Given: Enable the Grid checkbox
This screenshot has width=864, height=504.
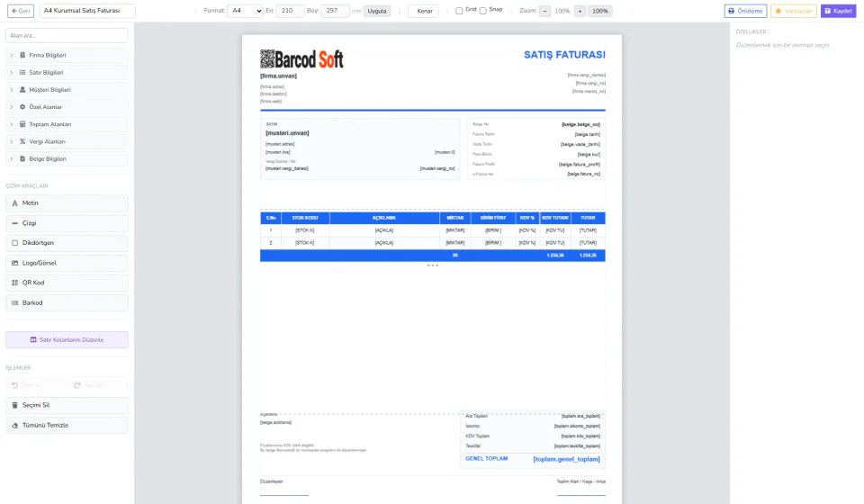Looking at the screenshot, I should pos(459,11).
